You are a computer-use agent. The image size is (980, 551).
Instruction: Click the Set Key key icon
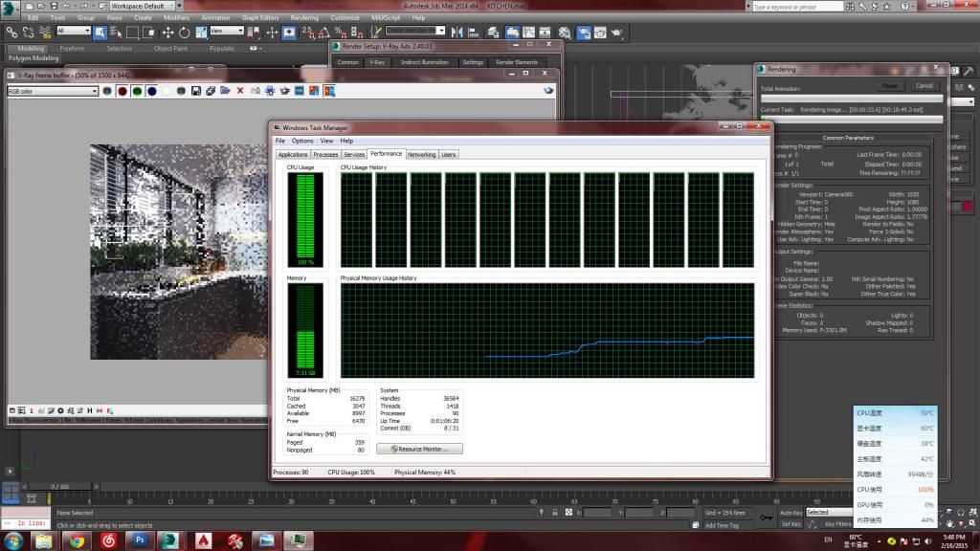(x=766, y=518)
